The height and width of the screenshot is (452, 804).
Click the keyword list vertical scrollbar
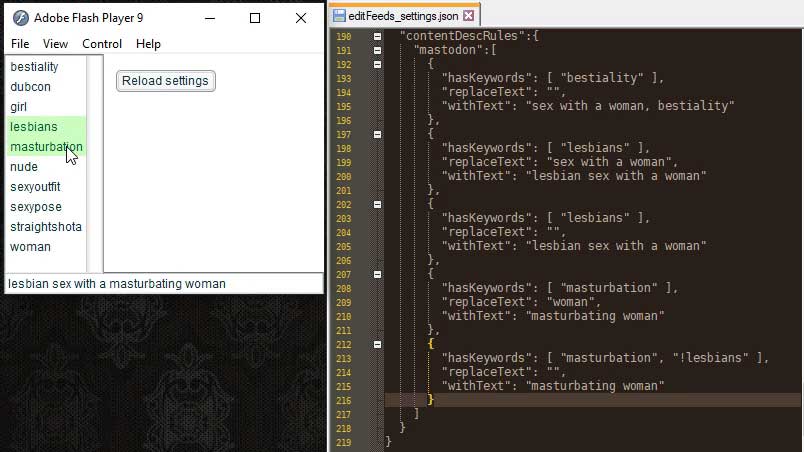(x=95, y=164)
